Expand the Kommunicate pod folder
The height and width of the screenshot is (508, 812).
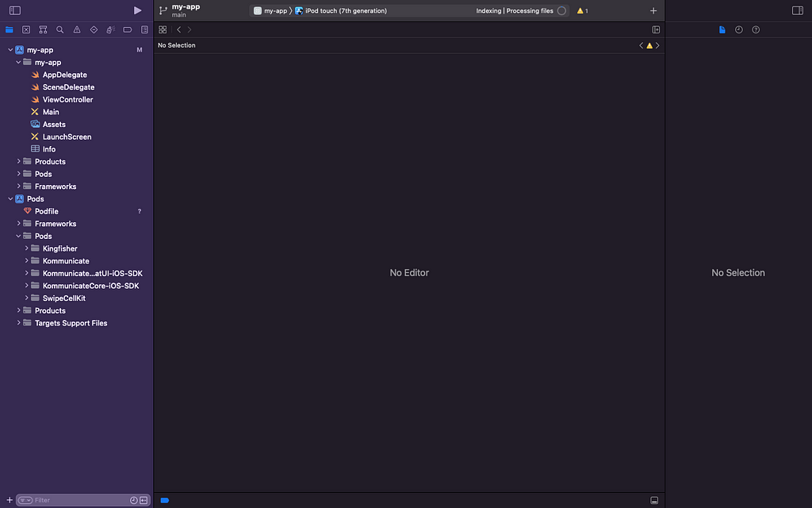[26, 260]
